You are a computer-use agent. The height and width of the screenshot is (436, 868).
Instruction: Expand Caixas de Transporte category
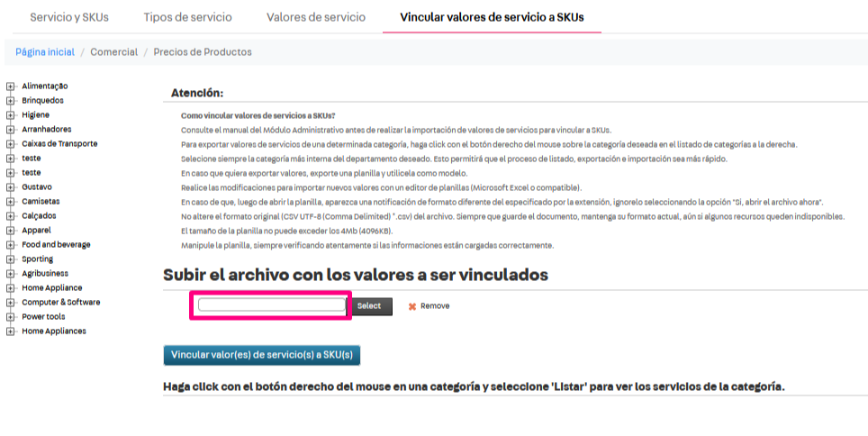point(11,144)
